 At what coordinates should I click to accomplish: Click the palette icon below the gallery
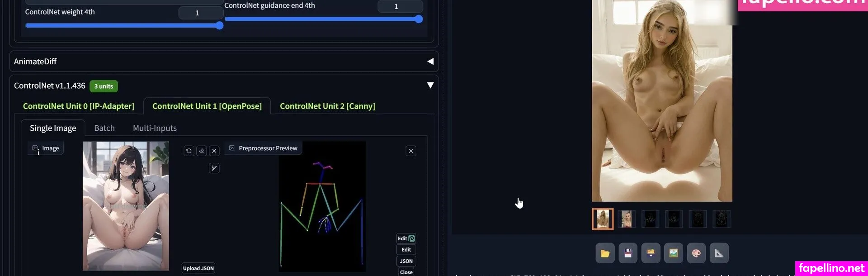[696, 253]
